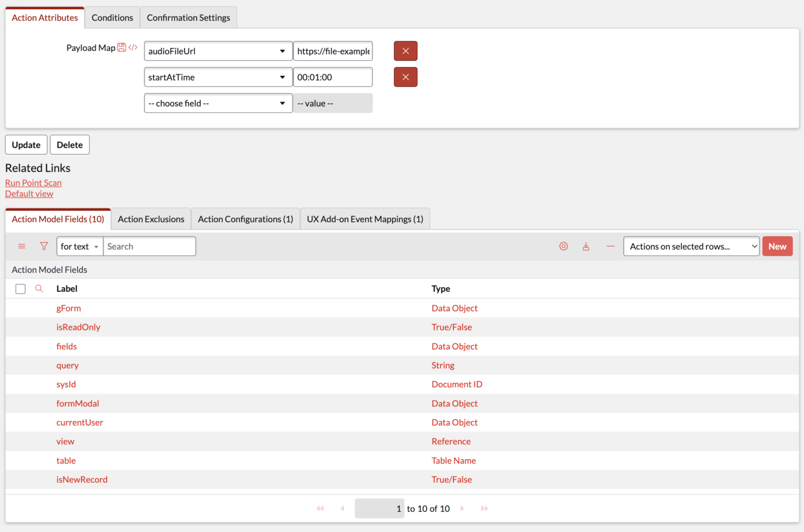Save the Payload Map via the disk icon
The width and height of the screenshot is (804, 532).
coord(122,47)
